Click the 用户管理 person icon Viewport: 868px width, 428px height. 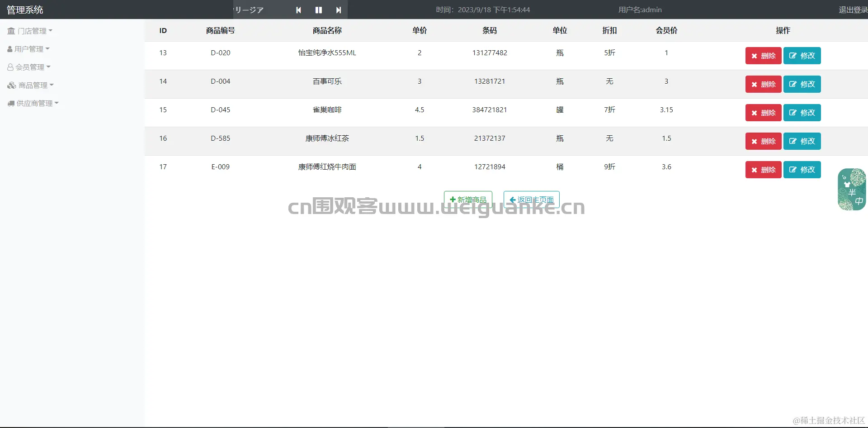(10, 49)
